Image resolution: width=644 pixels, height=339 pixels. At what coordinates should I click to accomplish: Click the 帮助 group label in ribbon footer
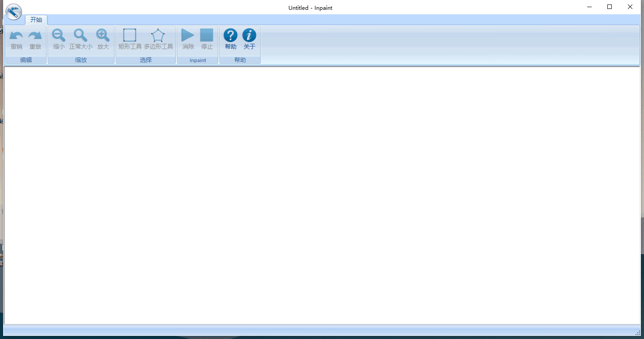240,60
